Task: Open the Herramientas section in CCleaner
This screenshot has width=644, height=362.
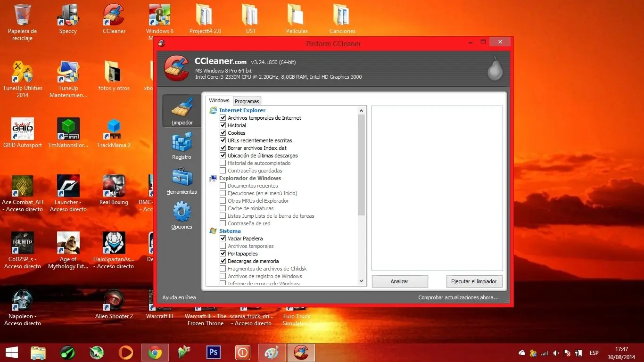Action: [182, 181]
